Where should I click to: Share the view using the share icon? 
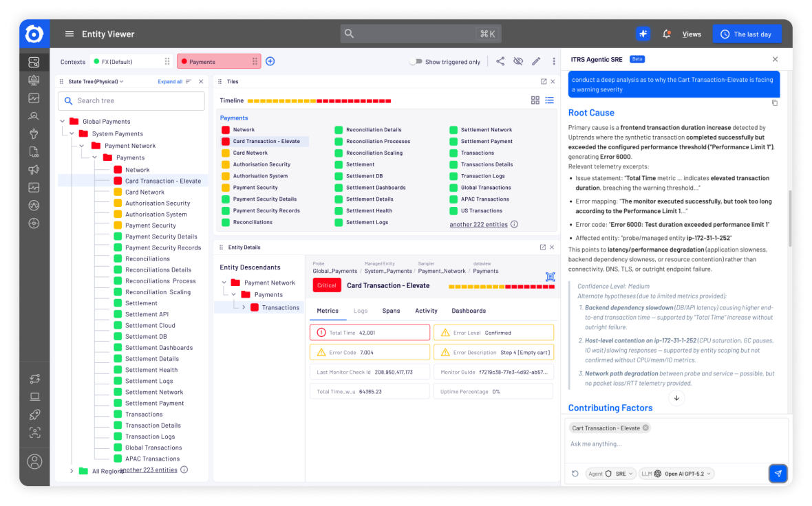coord(500,61)
